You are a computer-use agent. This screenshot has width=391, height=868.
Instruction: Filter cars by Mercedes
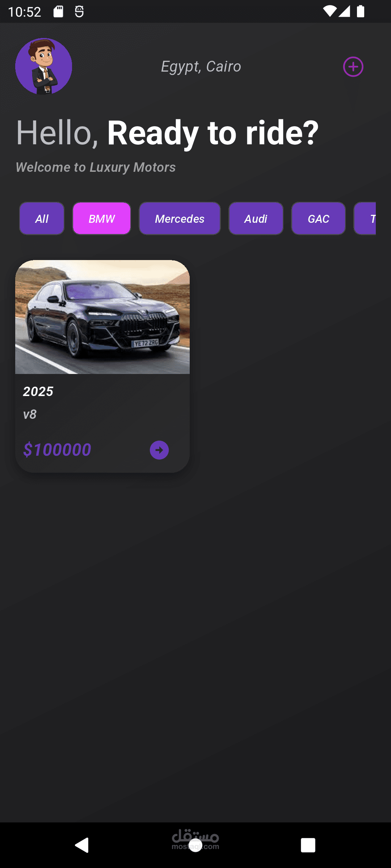click(180, 218)
